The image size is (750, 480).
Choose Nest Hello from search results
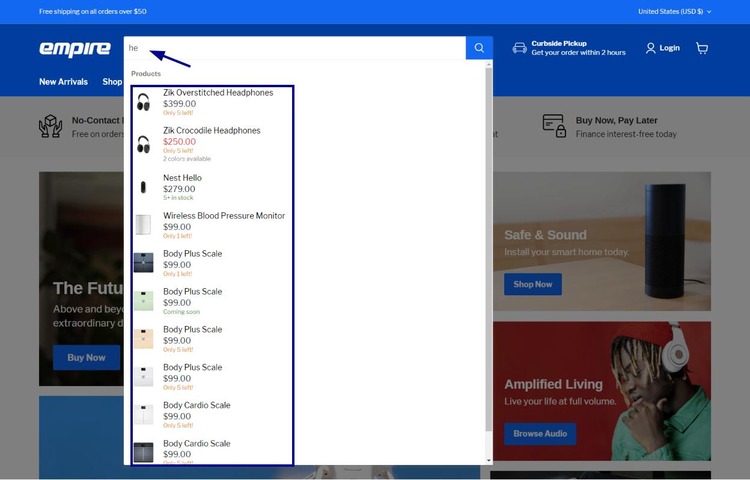tap(182, 178)
